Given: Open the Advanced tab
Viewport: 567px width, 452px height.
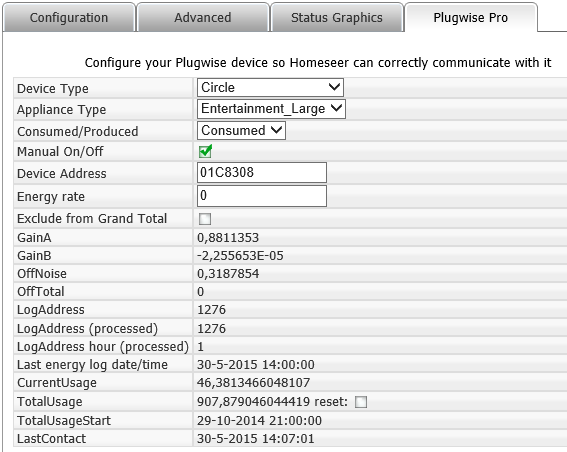Looking at the screenshot, I should pos(203,17).
